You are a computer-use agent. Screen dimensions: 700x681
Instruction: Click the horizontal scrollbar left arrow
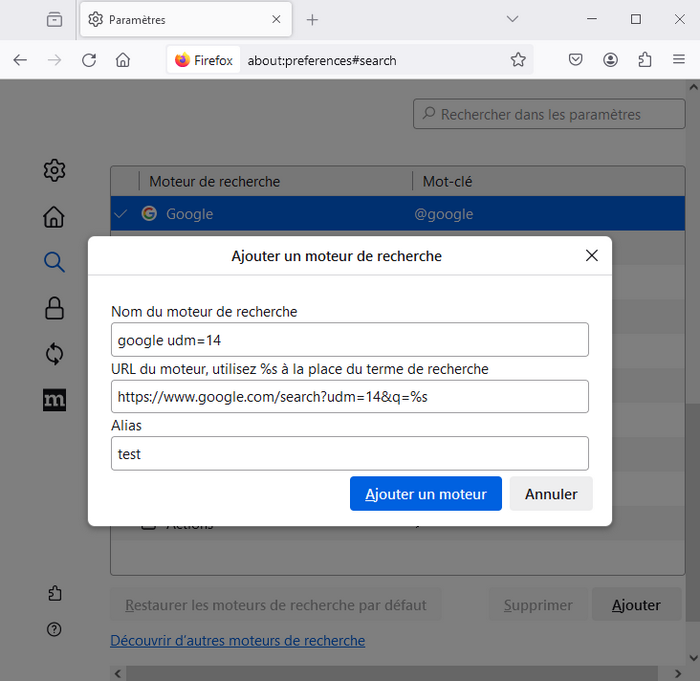pyautogui.click(x=118, y=673)
